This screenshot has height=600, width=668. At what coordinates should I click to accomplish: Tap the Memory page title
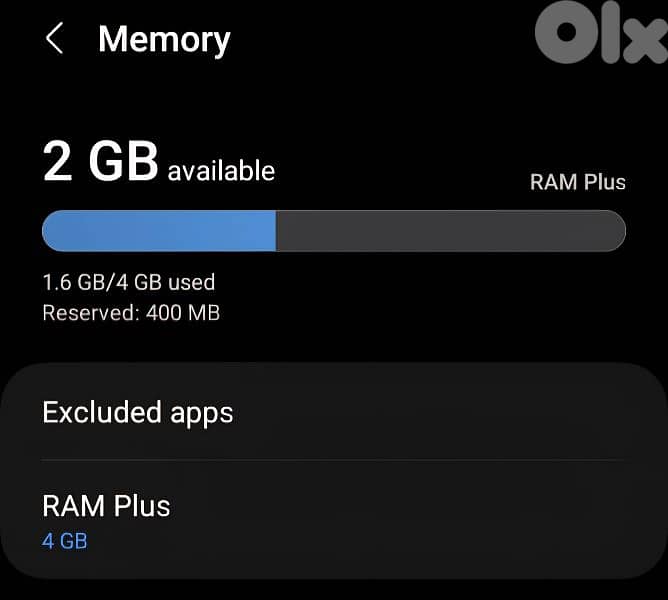(164, 40)
